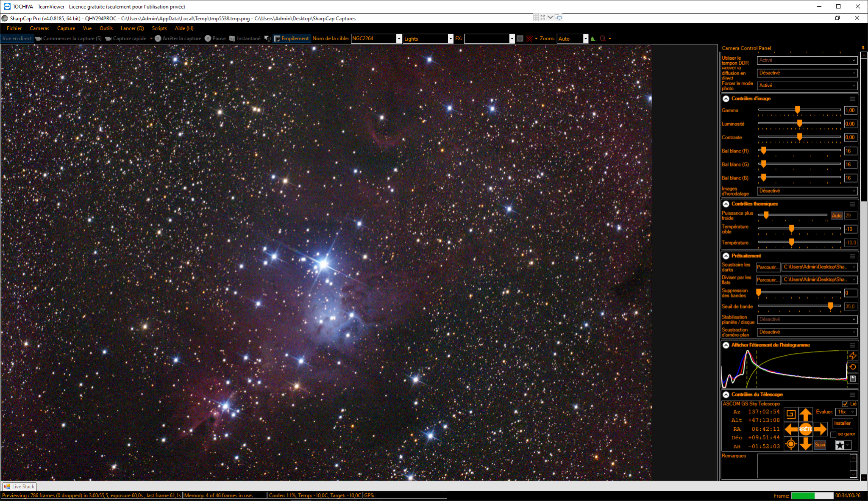Toggle the Vue en direct button
868x501 pixels.
(17, 39)
